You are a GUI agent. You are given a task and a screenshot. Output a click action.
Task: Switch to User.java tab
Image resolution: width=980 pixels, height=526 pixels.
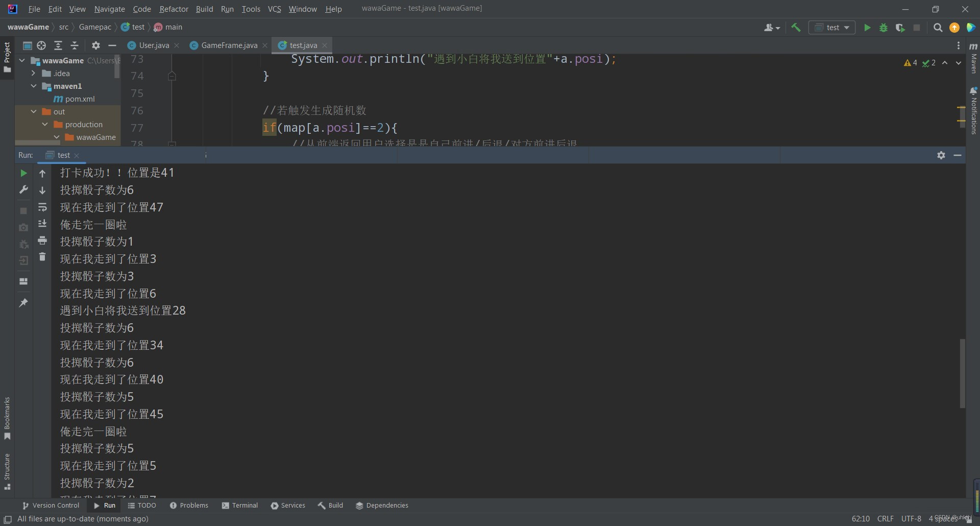(x=154, y=45)
